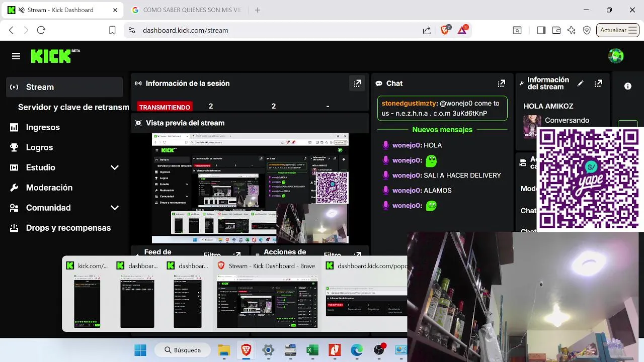Image resolution: width=644 pixels, height=362 pixels.
Task: Pop out the Información del stream panel
Action: click(x=598, y=83)
